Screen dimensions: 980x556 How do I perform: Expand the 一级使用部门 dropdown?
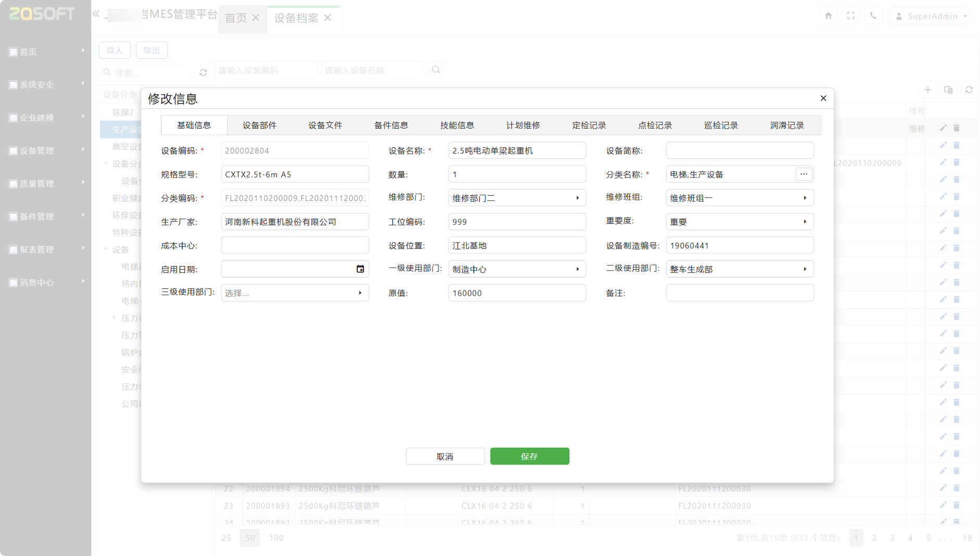coord(577,269)
